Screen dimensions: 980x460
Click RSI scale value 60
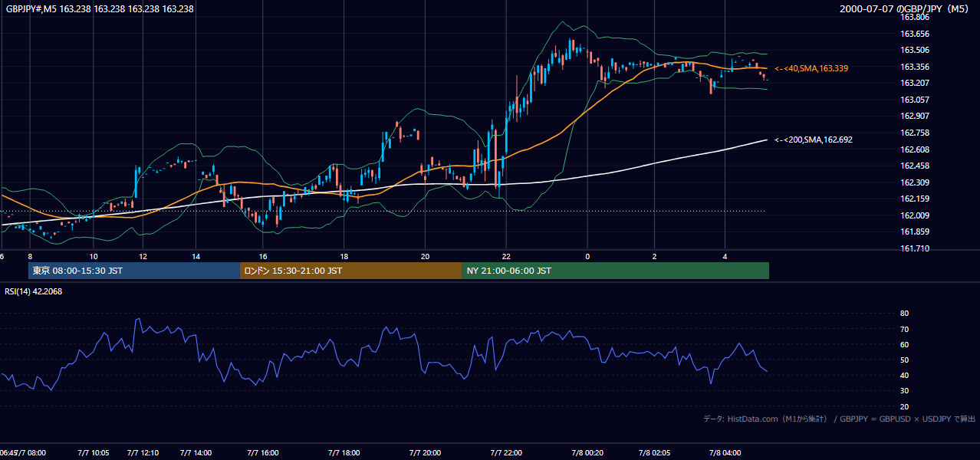905,344
